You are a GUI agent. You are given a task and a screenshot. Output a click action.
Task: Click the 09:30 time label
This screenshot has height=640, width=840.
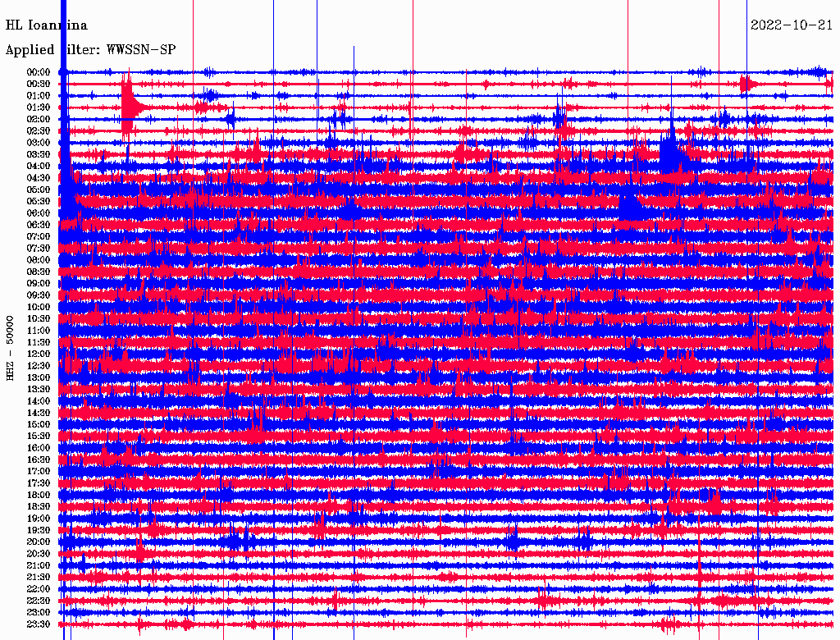[x=39, y=295]
